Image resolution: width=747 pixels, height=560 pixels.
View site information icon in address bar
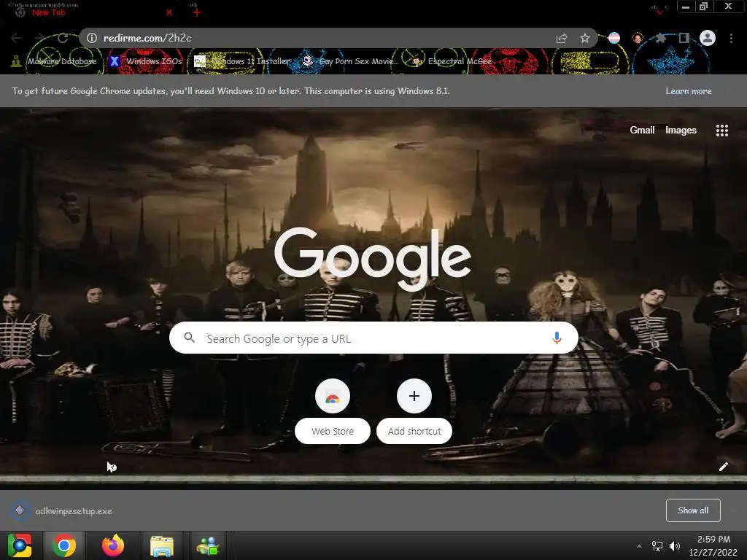click(92, 38)
